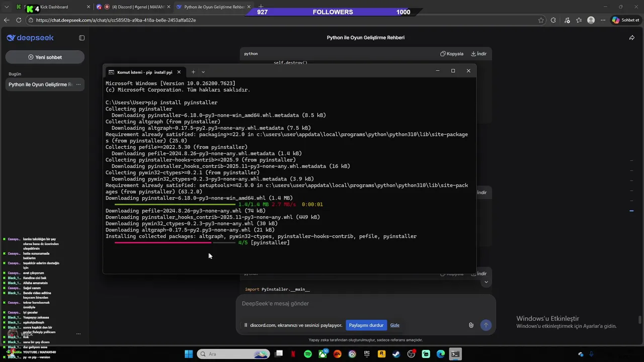
Task: Open Rockstar Games Launcher from the taskbar
Action: [x=382, y=354]
